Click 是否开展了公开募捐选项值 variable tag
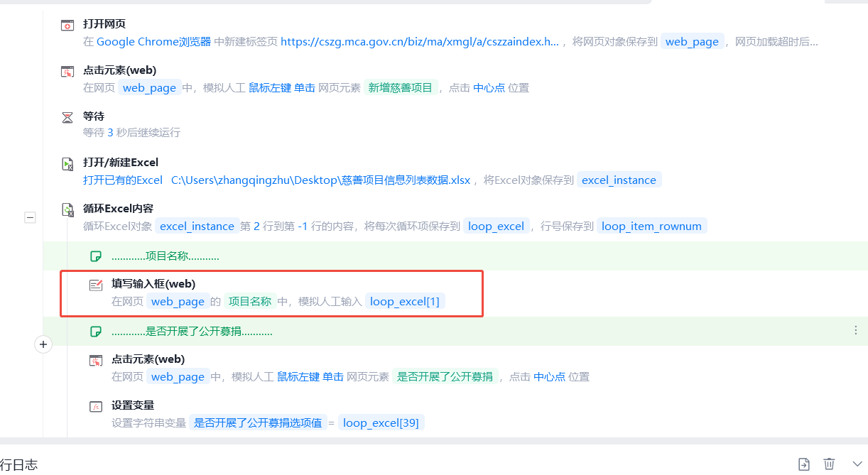 259,423
